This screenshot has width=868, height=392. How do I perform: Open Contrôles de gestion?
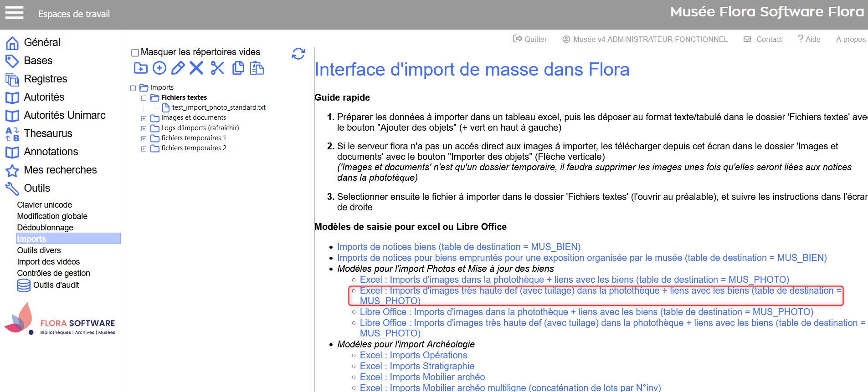(x=54, y=273)
